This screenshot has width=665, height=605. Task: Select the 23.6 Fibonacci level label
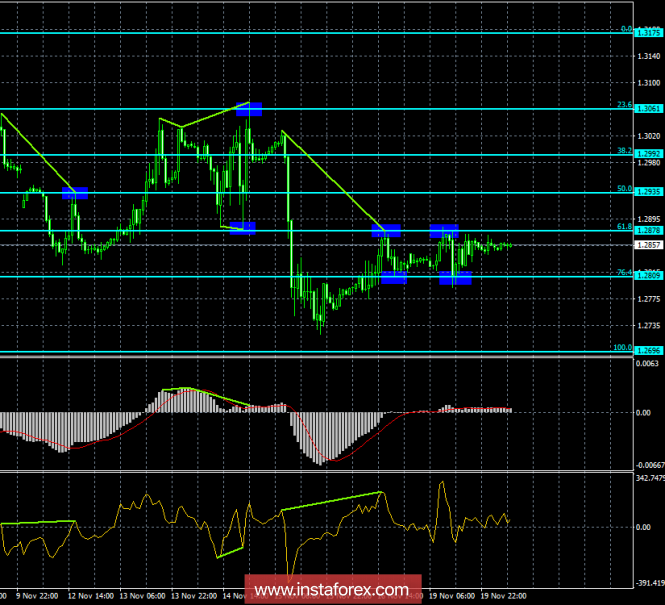pyautogui.click(x=623, y=104)
